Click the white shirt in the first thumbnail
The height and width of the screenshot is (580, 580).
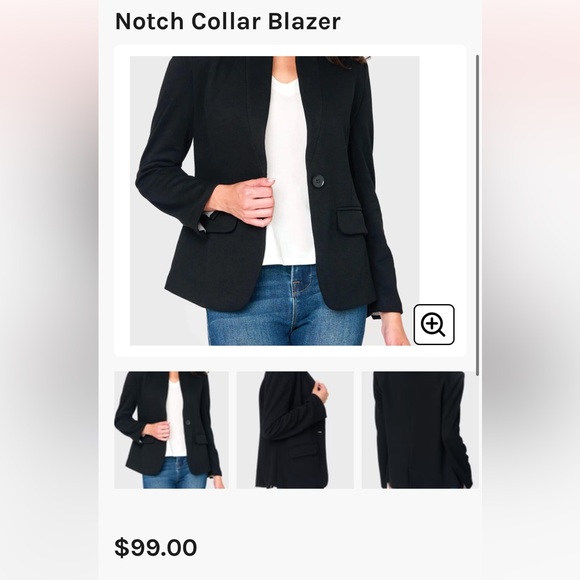point(175,418)
